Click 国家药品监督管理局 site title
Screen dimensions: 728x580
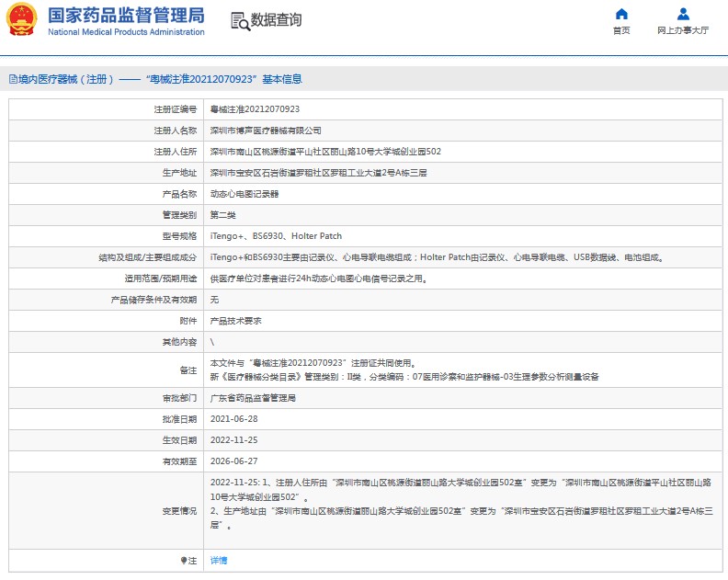[x=126, y=16]
